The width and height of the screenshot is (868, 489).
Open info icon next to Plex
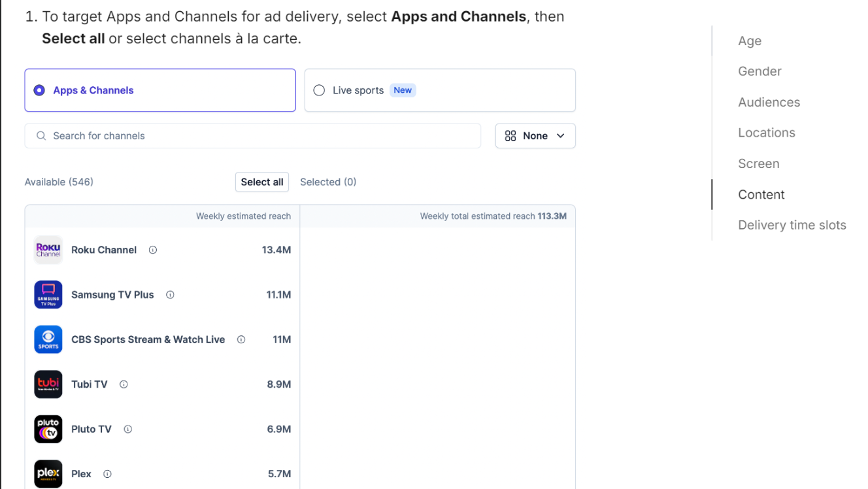(x=107, y=474)
